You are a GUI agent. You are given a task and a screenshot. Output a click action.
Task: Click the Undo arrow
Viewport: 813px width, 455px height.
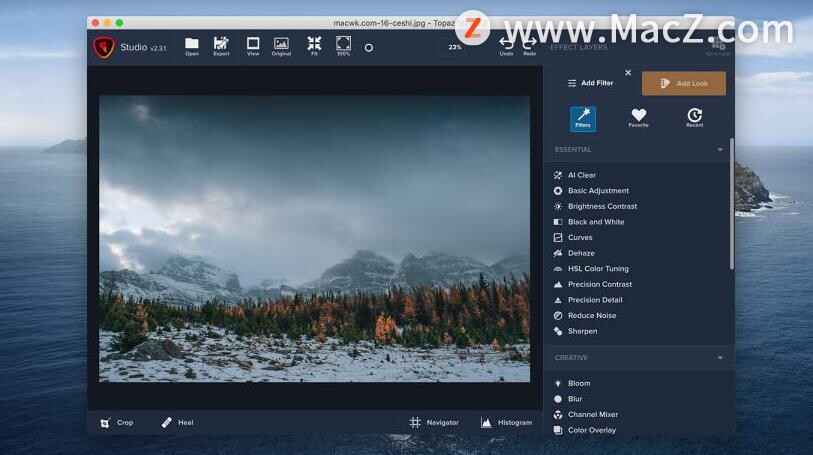coord(506,46)
